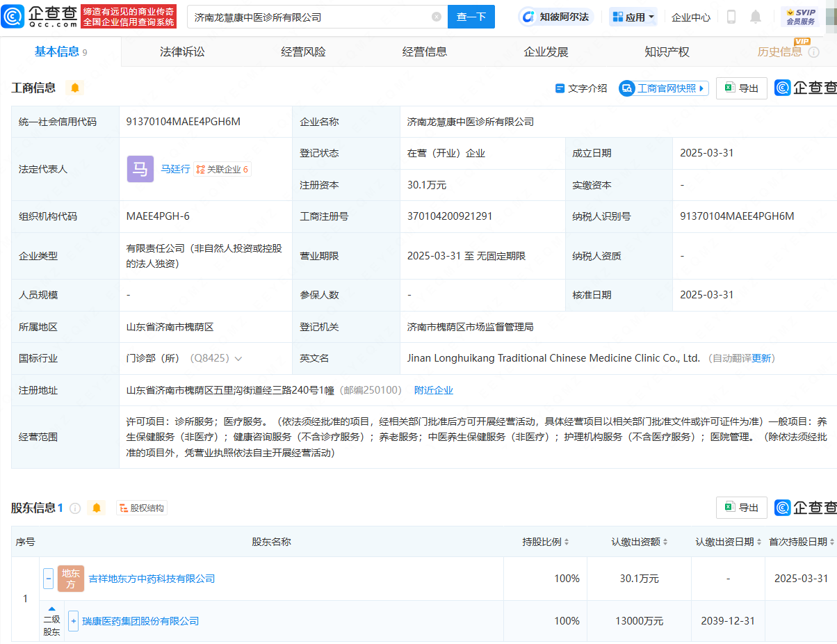Open SVIP 会员服务 badge
The image size is (837, 644).
800,17
